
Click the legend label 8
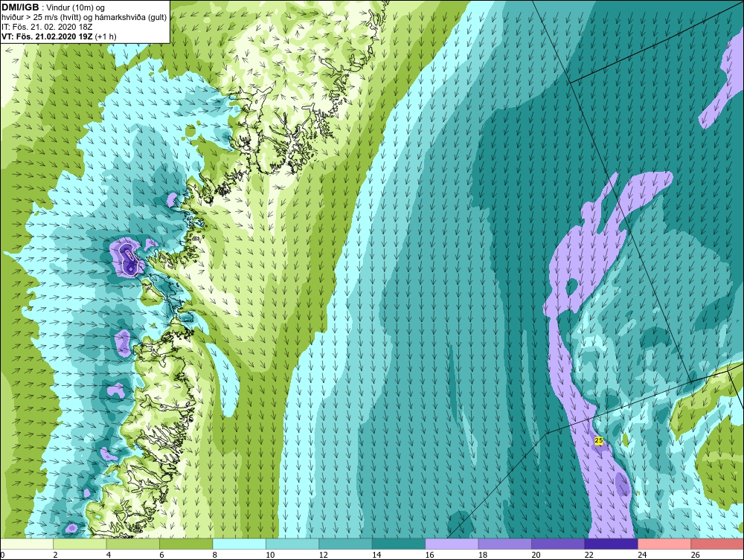[x=214, y=555]
